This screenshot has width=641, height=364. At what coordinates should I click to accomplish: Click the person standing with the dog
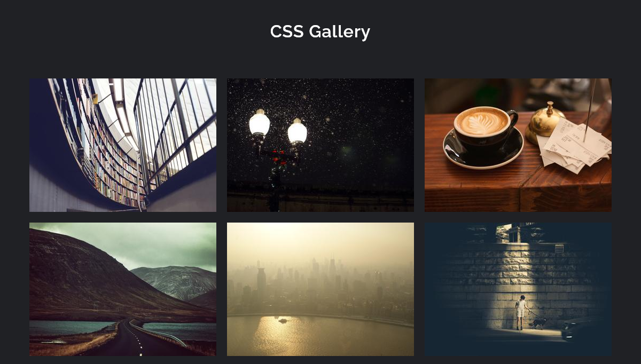[x=520, y=313]
